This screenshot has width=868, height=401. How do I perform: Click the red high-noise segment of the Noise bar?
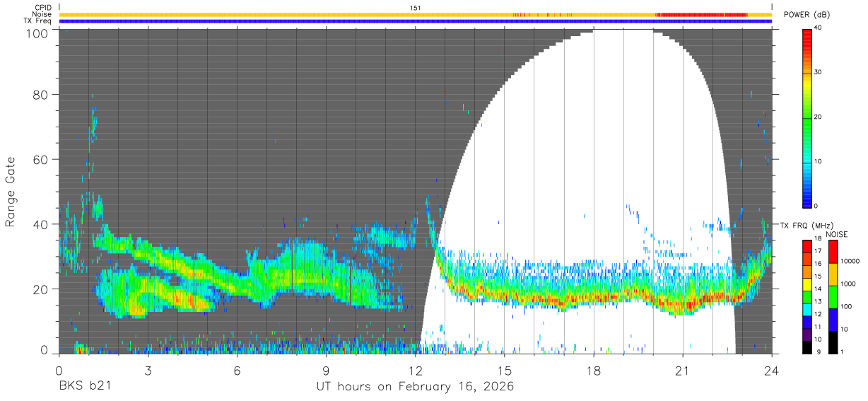pos(701,14)
